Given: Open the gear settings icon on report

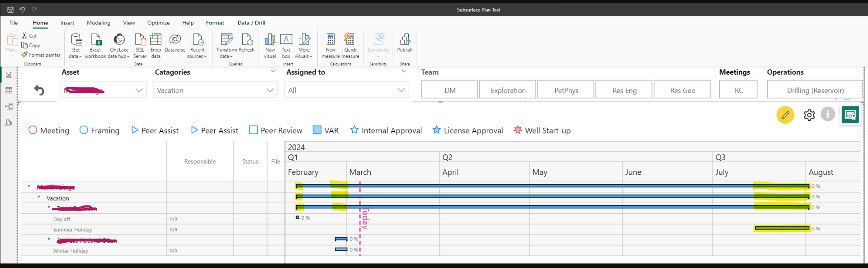Looking at the screenshot, I should pyautogui.click(x=809, y=115).
